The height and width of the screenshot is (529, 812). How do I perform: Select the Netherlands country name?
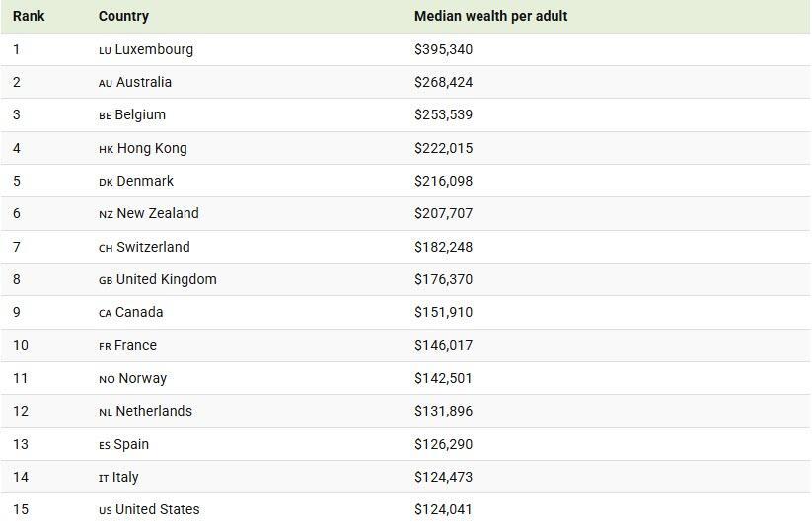point(154,411)
